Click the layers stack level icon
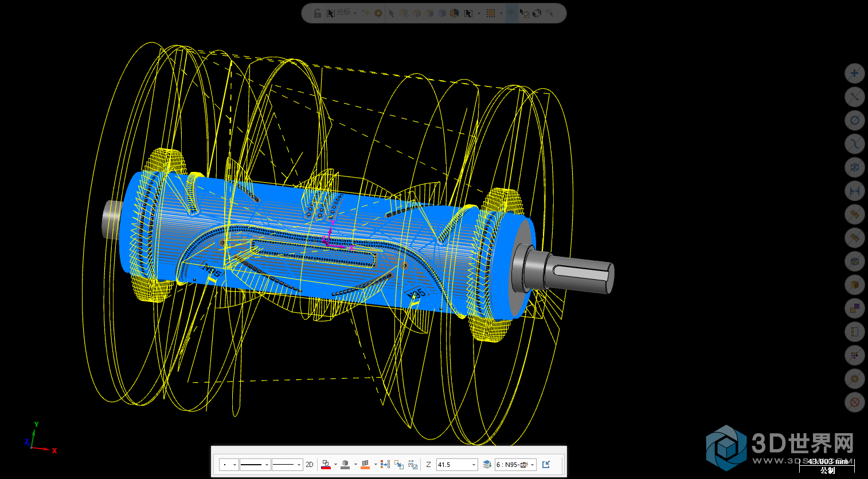Viewport: 868px width, 479px height. [487, 465]
